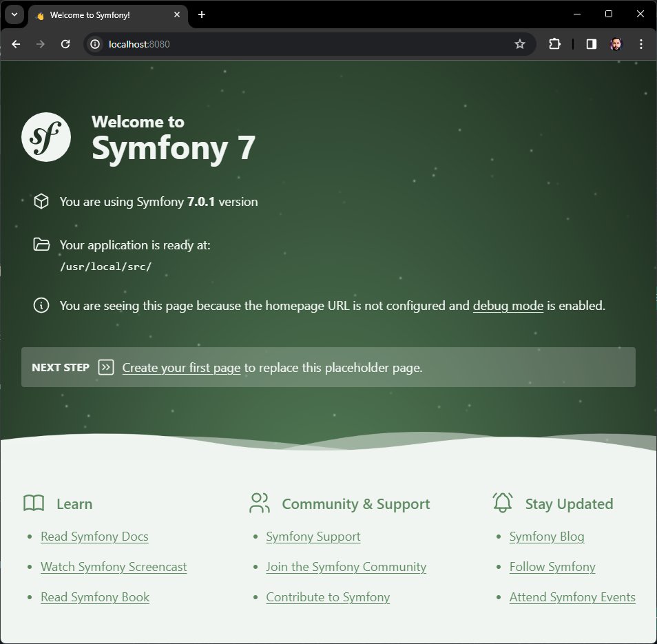Click the Community & Support people icon
The width and height of the screenshot is (657, 644).
coord(260,503)
